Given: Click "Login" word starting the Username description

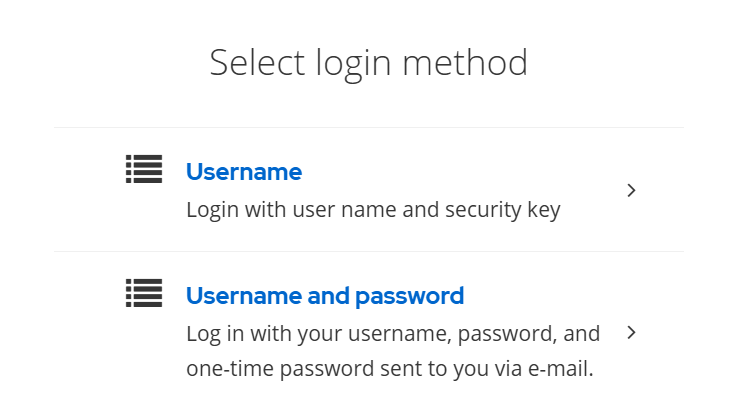Looking at the screenshot, I should pyautogui.click(x=212, y=211).
